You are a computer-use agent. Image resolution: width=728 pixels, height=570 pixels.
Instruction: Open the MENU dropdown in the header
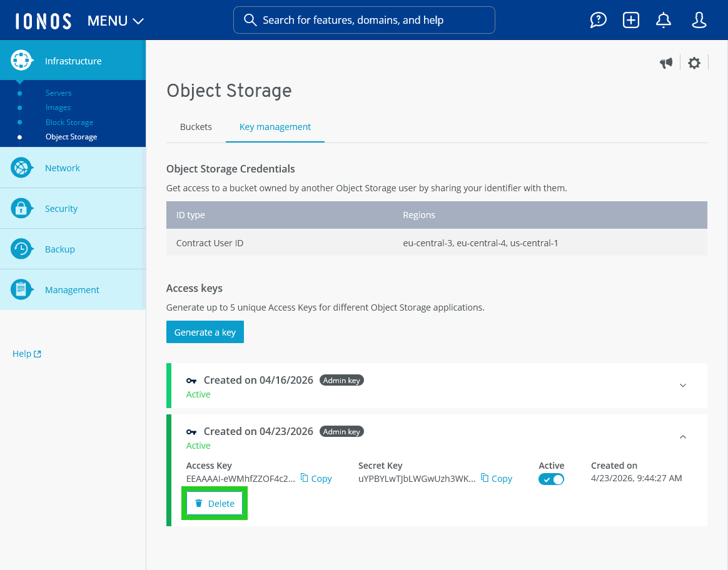(x=116, y=21)
